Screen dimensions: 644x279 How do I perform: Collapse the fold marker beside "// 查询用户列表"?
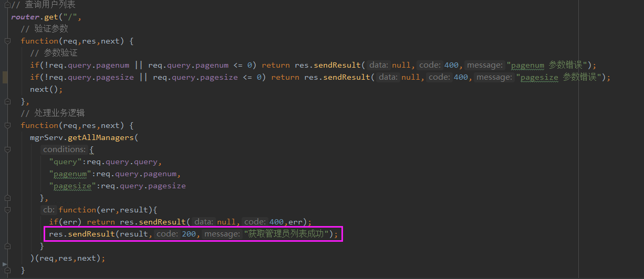click(7, 5)
